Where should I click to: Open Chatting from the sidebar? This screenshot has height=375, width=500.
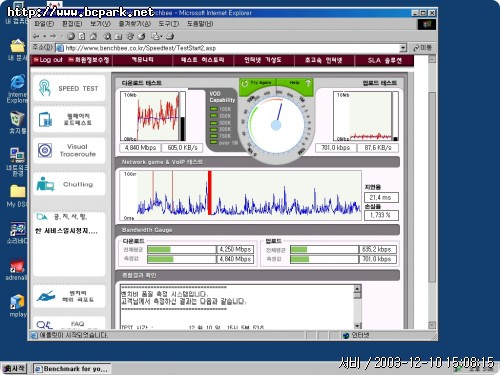69,184
